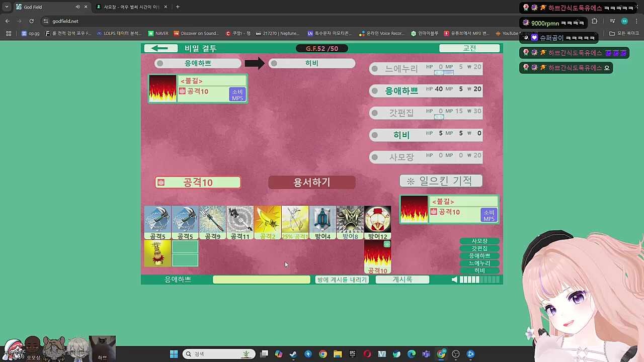Open the 계시록 log button
Viewport: 644px width, 362px height.
[403, 280]
